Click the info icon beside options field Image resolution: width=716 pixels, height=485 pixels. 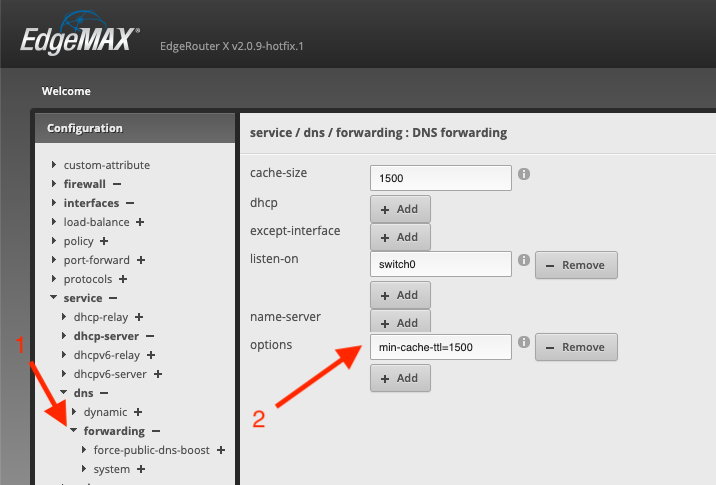click(x=524, y=344)
